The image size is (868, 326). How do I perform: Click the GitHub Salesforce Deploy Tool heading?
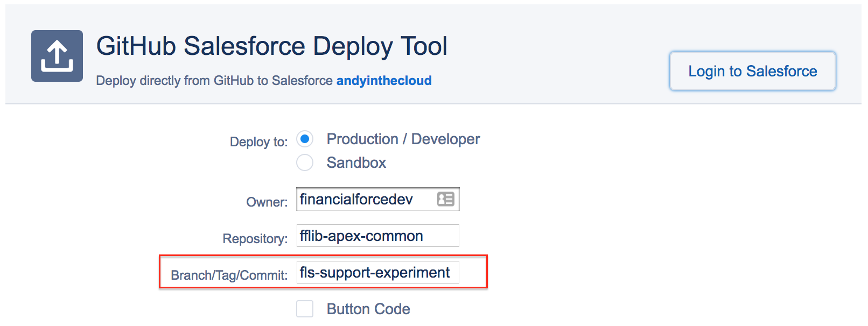(x=272, y=46)
